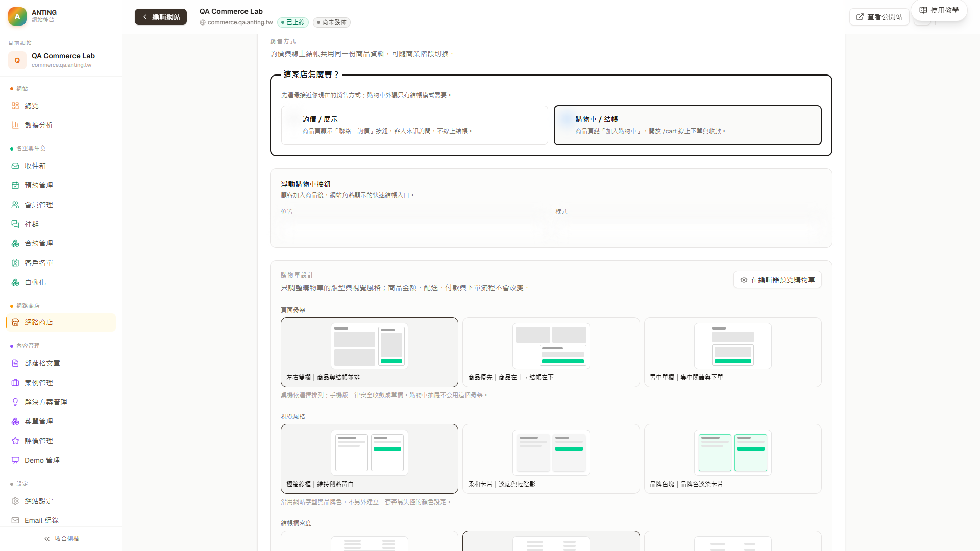Click the 已上線 status badge
The width and height of the screenshot is (980, 551).
click(x=293, y=22)
